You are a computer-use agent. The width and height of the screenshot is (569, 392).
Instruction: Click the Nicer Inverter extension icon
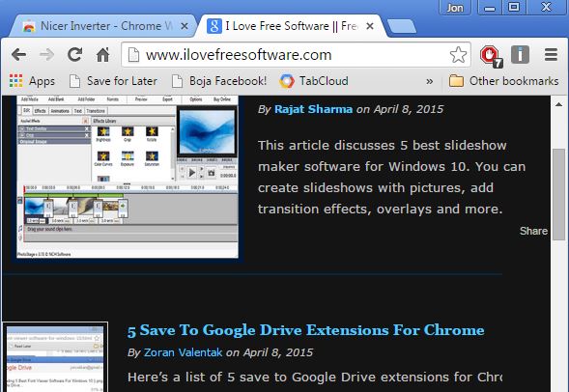coord(520,55)
